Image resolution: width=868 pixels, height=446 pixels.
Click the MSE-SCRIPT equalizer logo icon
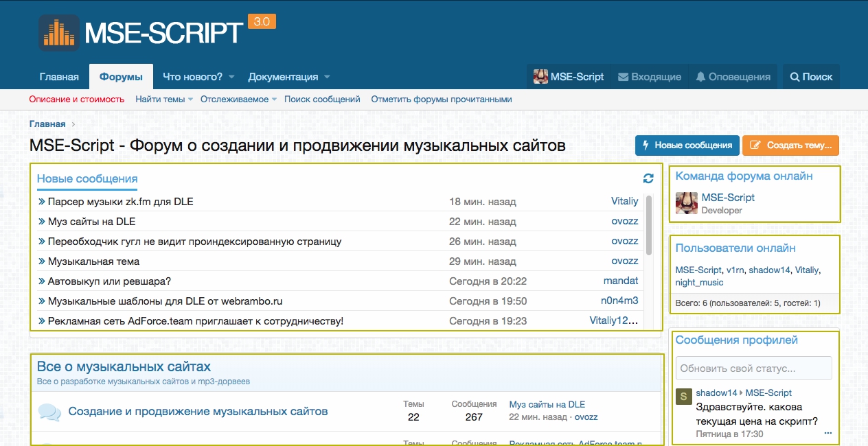(58, 33)
